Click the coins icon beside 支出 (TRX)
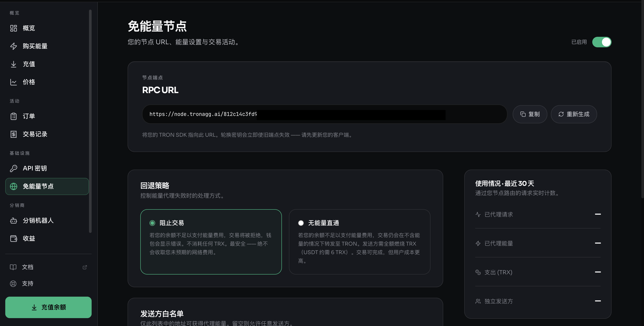Screen dimensions: 644x326 (x=478, y=272)
